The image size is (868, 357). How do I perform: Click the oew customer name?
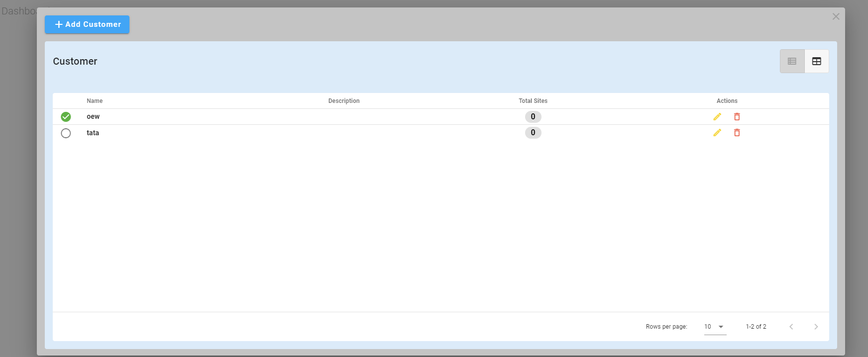point(93,117)
